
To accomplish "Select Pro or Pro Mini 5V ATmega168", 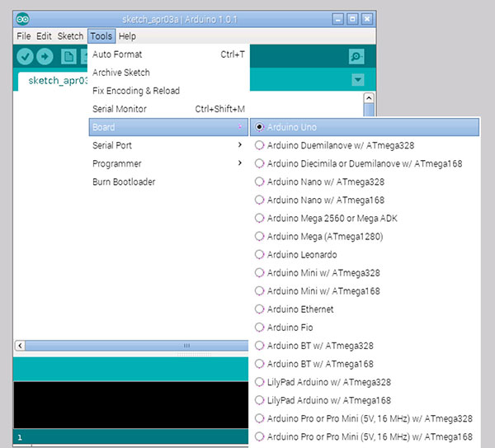I will tap(365, 437).
